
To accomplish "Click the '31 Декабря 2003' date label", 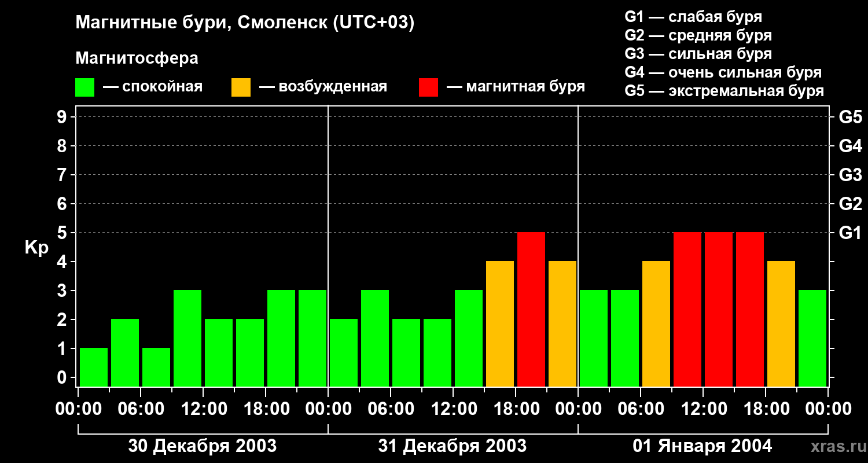I will (x=453, y=446).
